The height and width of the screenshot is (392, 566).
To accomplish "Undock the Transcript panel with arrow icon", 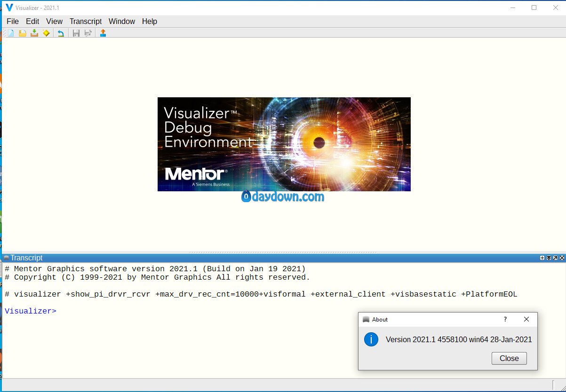I will (x=555, y=258).
